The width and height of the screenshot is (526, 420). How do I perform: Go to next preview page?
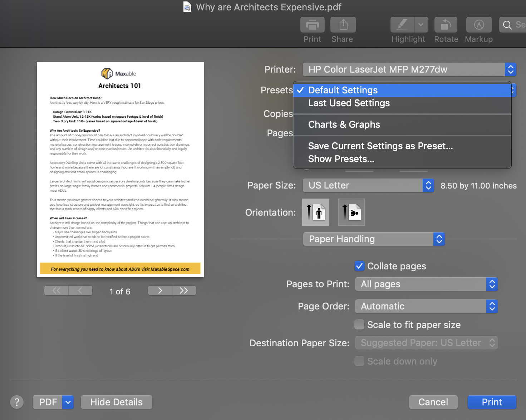pos(160,290)
